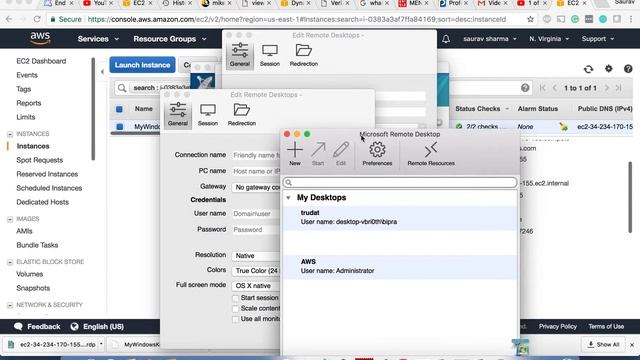
Task: Click the PC name field
Action: [x=256, y=171]
